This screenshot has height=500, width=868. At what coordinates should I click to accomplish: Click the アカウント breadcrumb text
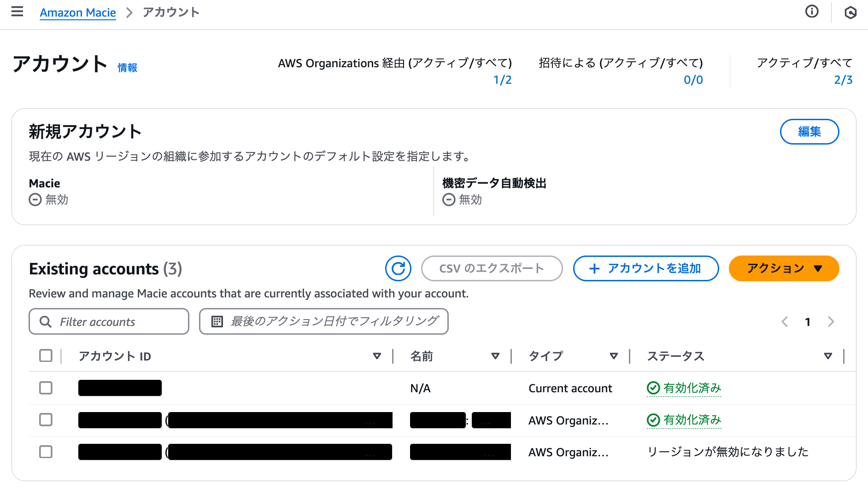click(171, 12)
